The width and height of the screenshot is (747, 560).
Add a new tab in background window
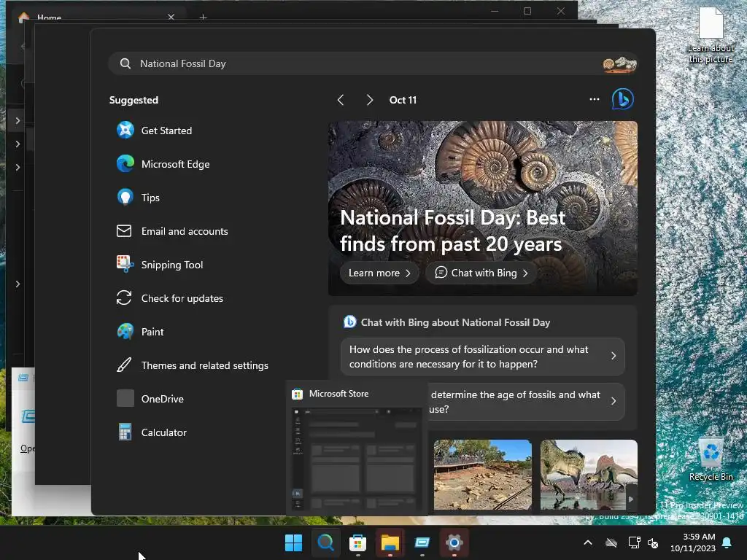point(203,17)
